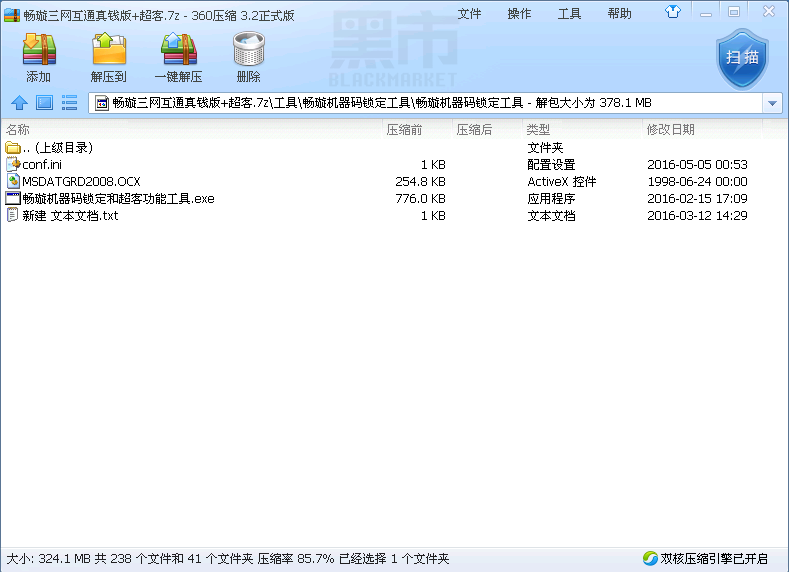789x572 pixels.
Task: Select the .. (上级目录) row
Action: (394, 147)
